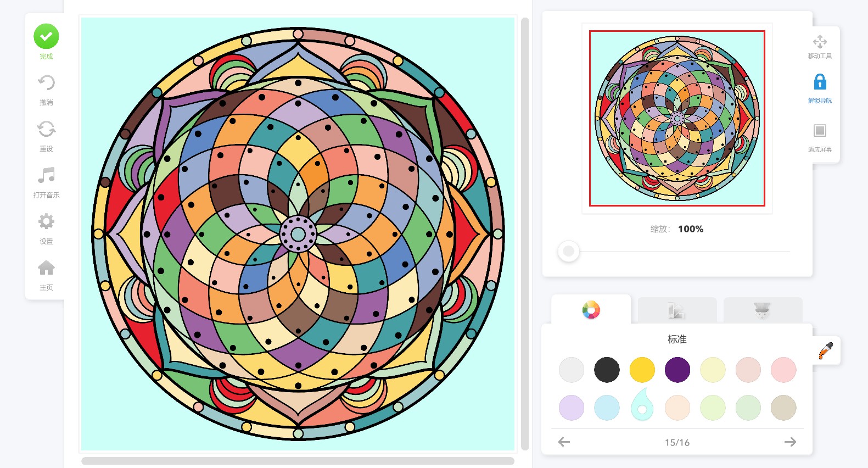Viewport: 868px width, 468px height.
Task: Go to the home page icon
Action: tap(46, 268)
